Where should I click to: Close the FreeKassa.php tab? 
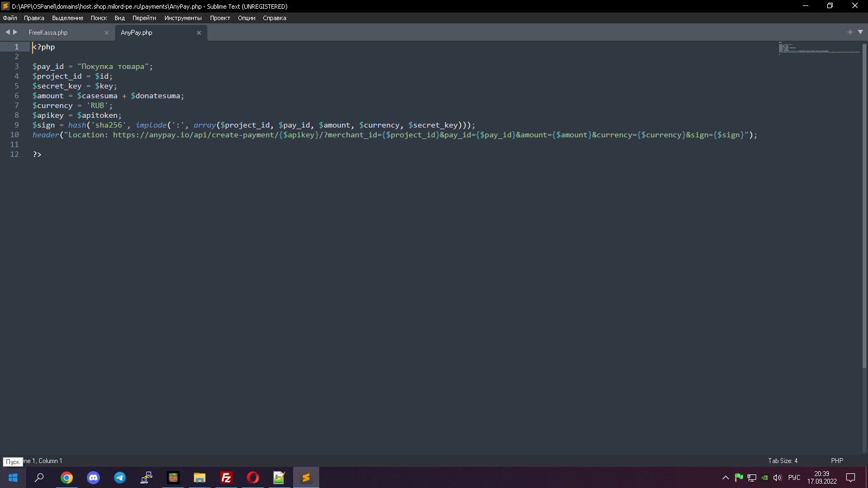(106, 33)
